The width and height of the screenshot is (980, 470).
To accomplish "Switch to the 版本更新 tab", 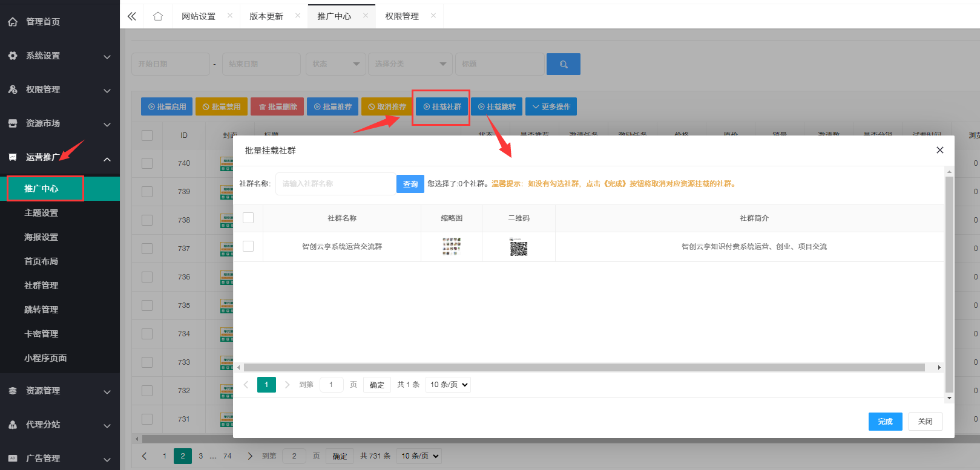I will tap(266, 16).
